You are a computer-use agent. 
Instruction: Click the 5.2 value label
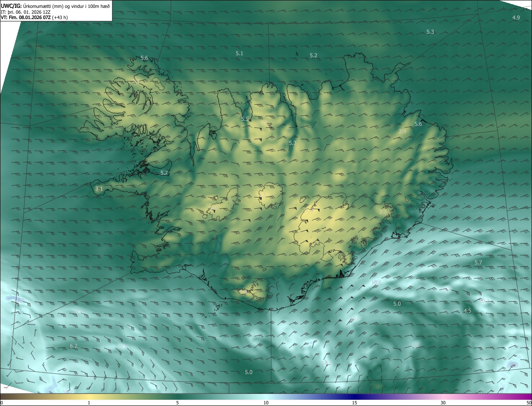[313, 55]
